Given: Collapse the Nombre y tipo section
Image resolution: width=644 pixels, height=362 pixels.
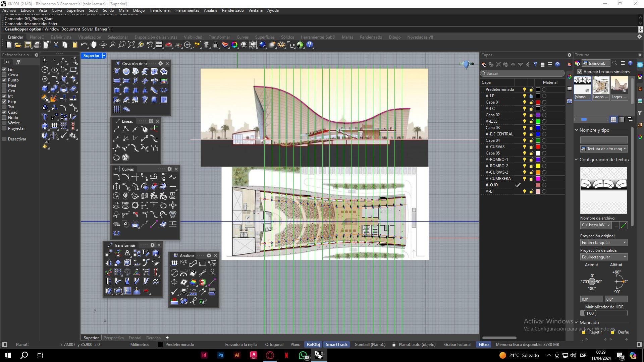Looking at the screenshot, I should click(x=576, y=130).
